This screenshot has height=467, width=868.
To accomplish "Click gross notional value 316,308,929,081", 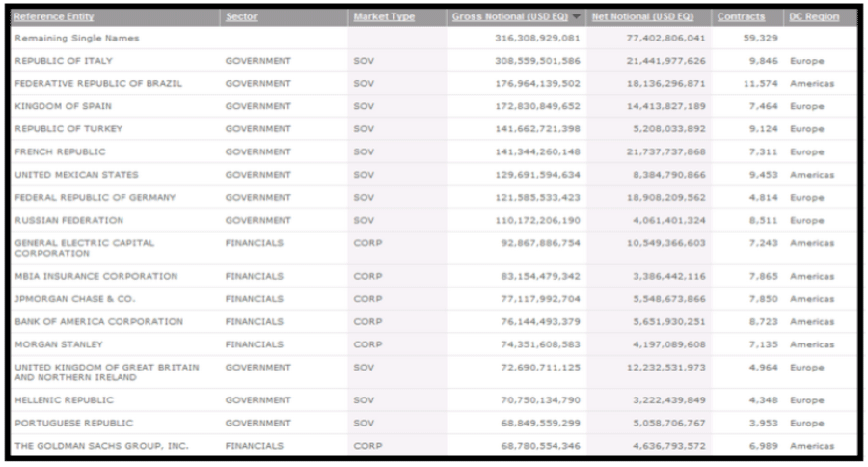I will 537,39.
